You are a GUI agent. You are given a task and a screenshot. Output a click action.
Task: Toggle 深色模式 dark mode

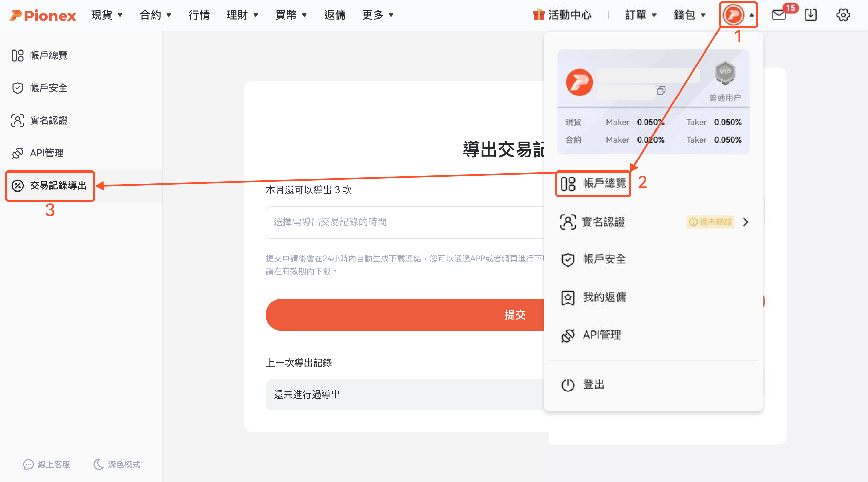point(117,464)
